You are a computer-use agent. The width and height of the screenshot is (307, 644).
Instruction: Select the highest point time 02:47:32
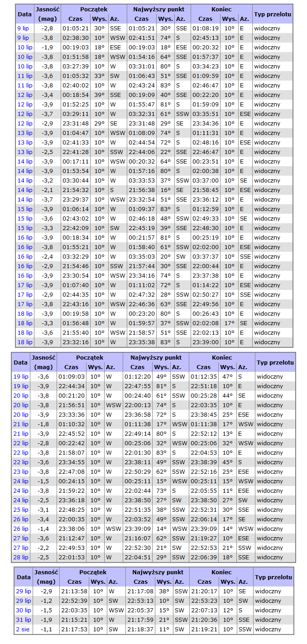(142, 294)
